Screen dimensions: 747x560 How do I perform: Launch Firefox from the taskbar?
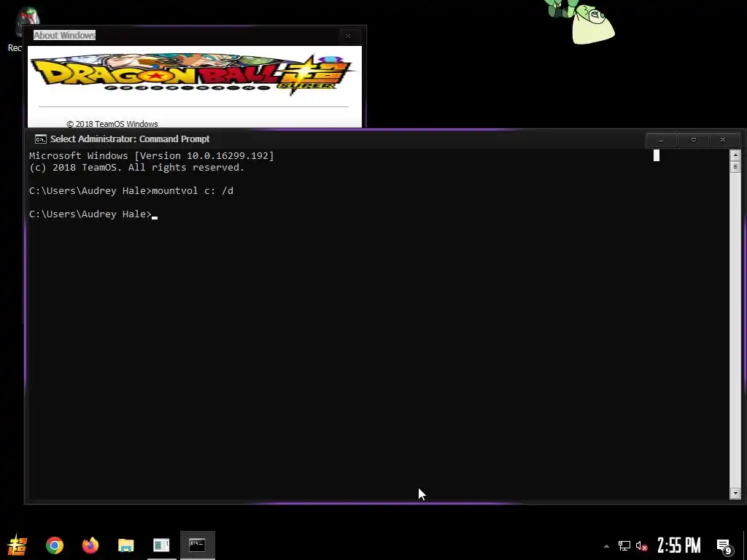90,545
